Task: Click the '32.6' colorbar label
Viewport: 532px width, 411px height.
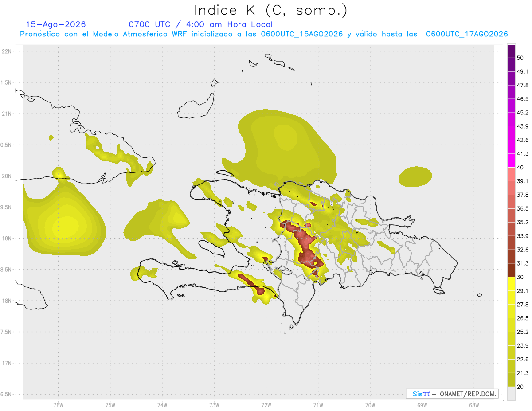Action: pos(523,250)
